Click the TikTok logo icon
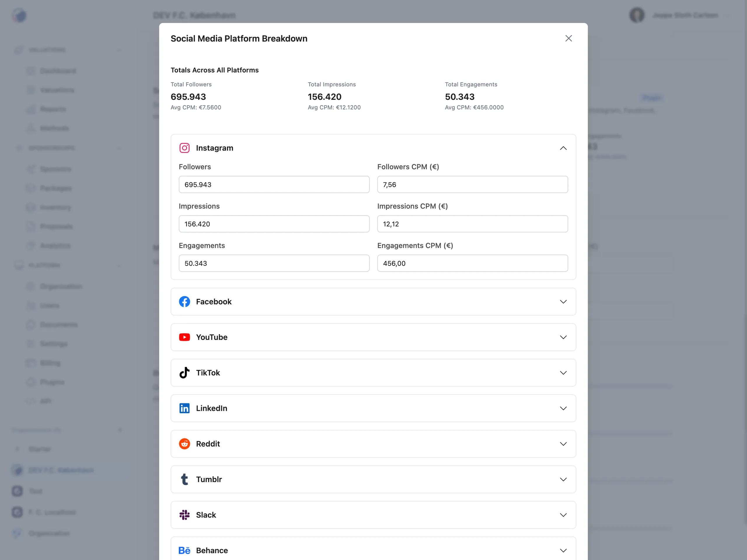The width and height of the screenshot is (747, 560). tap(184, 373)
